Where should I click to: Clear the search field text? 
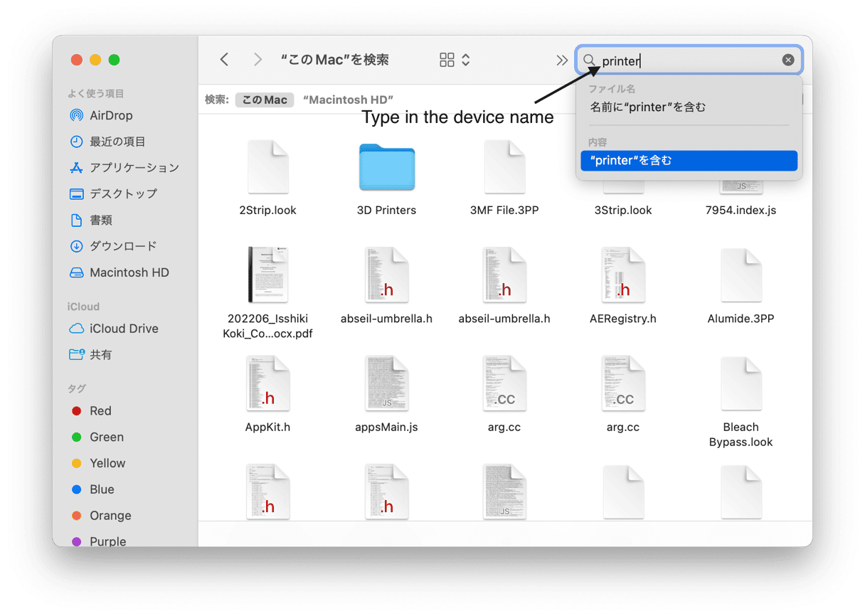[788, 60]
